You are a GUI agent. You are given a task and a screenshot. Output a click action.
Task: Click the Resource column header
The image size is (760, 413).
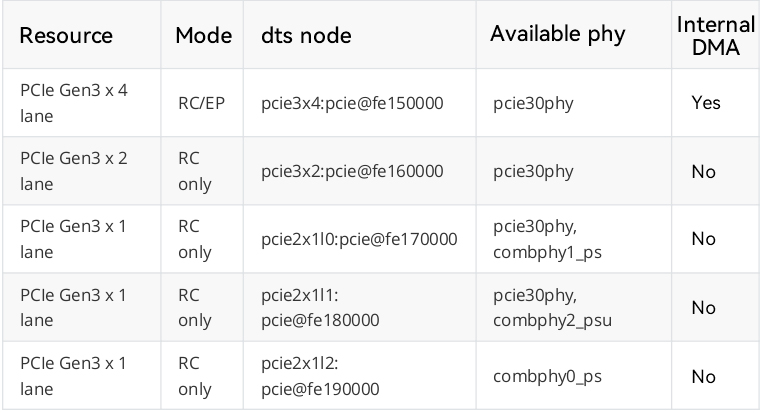pyautogui.click(x=66, y=35)
